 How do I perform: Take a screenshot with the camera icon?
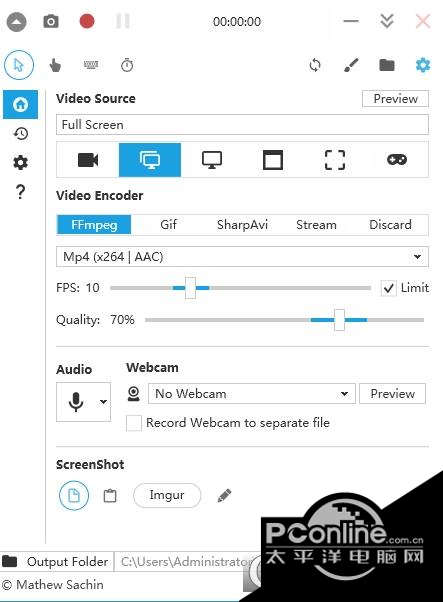click(51, 22)
